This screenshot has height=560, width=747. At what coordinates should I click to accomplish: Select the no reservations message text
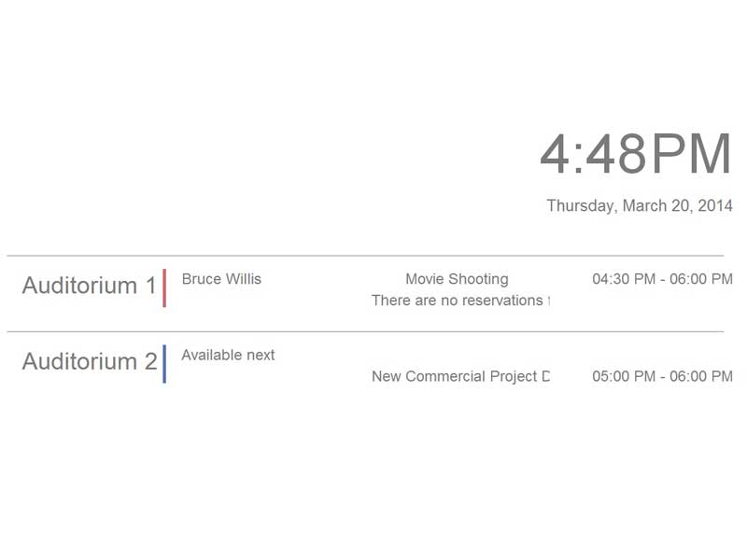pyautogui.click(x=460, y=301)
